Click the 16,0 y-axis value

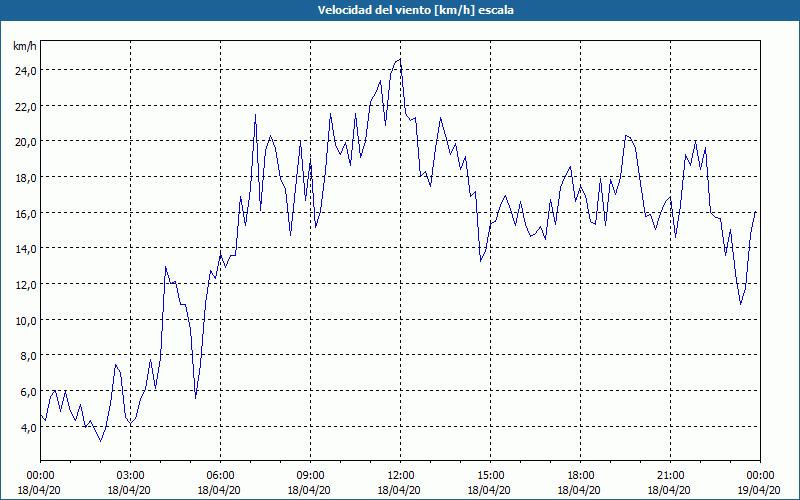[24, 213]
